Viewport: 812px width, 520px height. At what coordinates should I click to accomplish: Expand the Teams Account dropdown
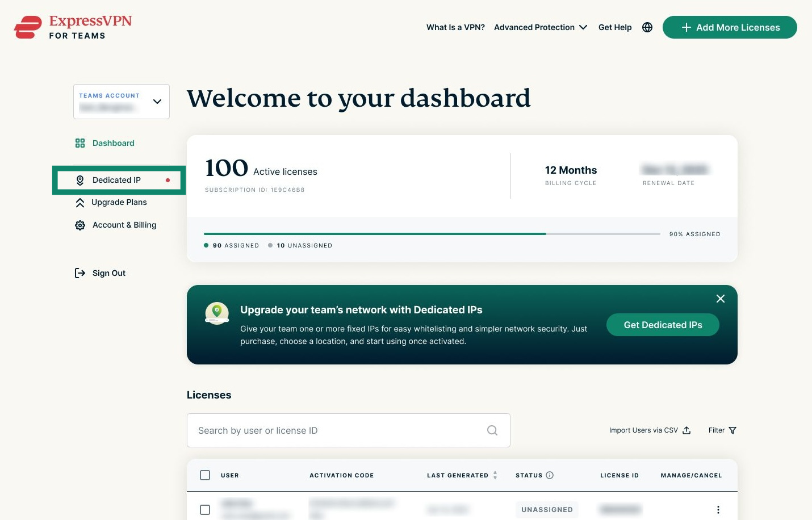click(x=122, y=102)
